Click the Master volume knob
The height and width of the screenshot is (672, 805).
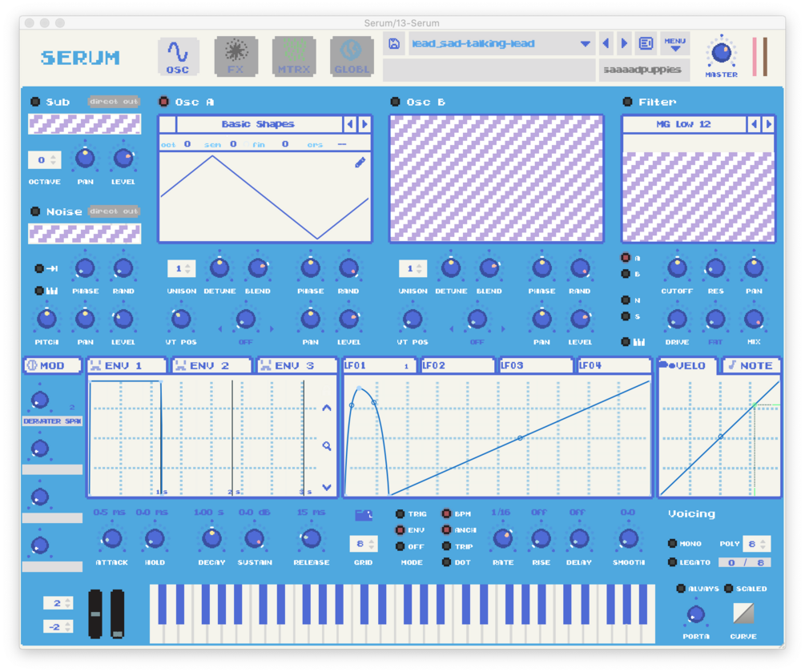coord(722,53)
